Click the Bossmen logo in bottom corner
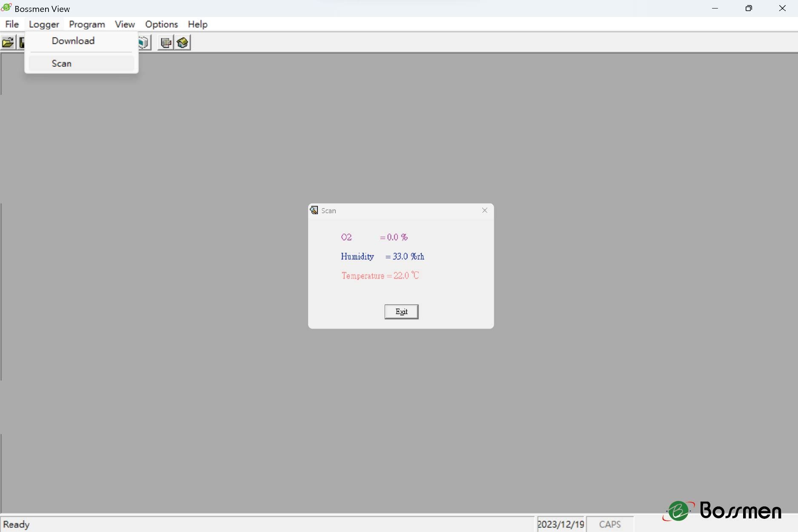 click(722, 511)
